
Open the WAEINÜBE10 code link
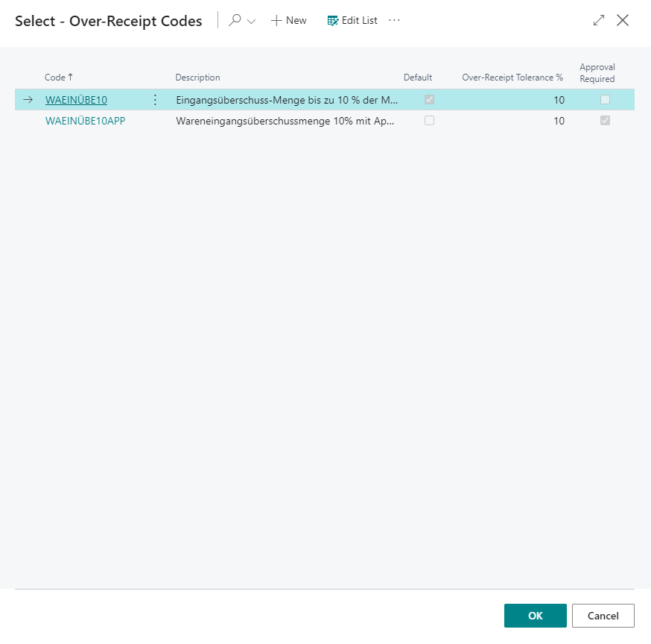coord(76,100)
